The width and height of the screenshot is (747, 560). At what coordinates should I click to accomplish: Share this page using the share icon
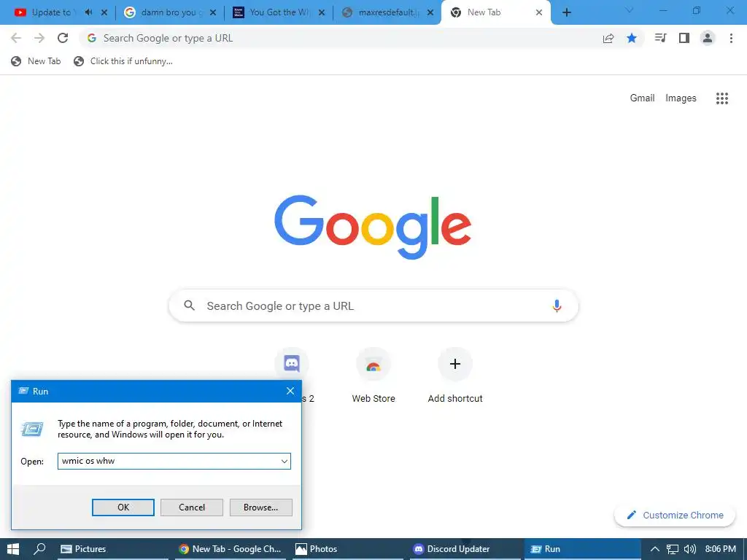point(608,38)
